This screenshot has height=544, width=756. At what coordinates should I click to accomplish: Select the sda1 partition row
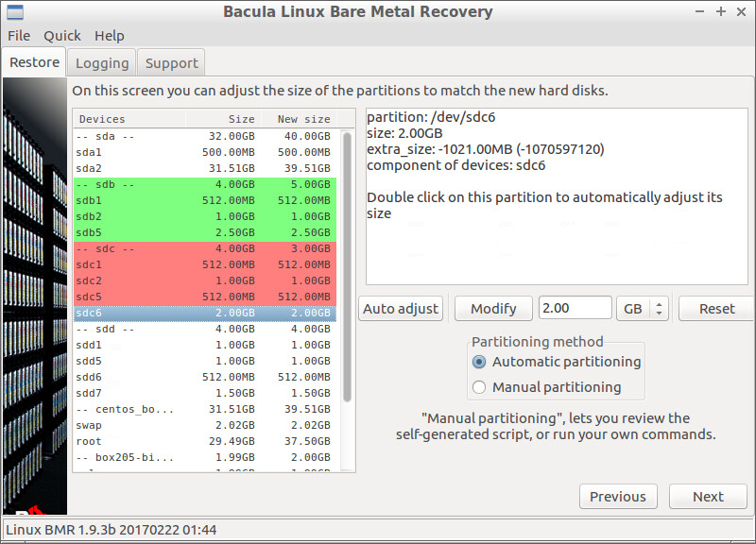click(205, 152)
